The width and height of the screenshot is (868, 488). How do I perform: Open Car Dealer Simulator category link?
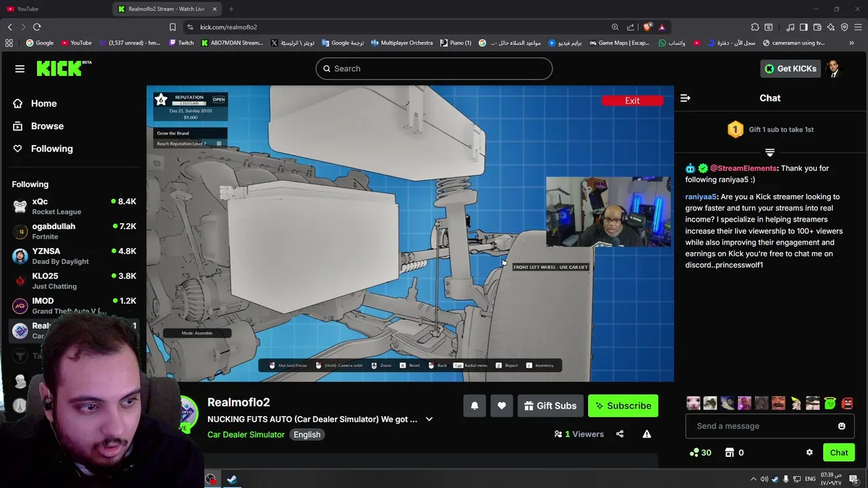245,434
